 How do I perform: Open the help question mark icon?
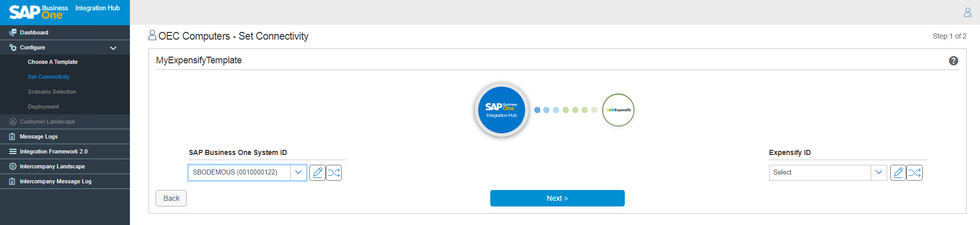click(x=953, y=61)
